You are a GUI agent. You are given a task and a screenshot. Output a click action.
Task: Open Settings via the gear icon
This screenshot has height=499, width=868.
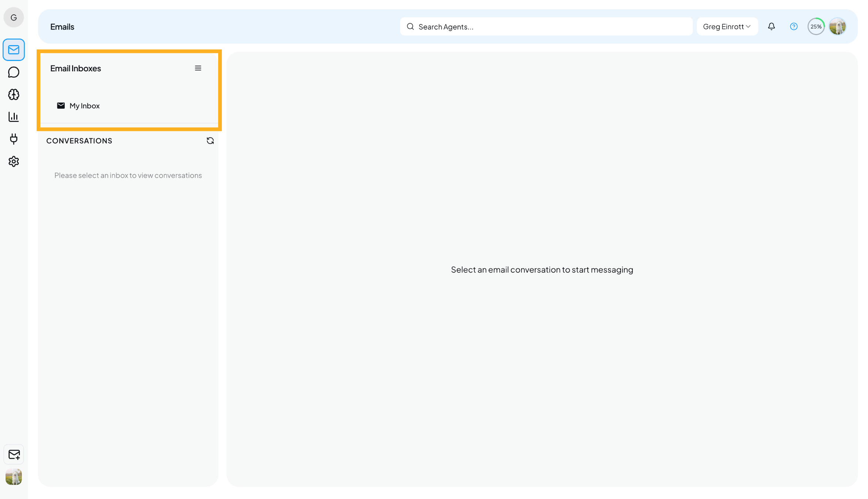pyautogui.click(x=14, y=162)
